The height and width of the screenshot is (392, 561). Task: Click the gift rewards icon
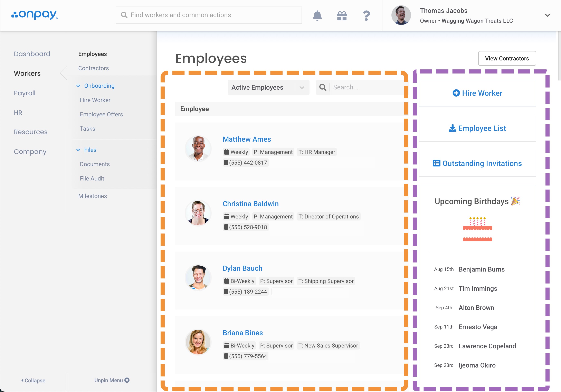(x=342, y=16)
